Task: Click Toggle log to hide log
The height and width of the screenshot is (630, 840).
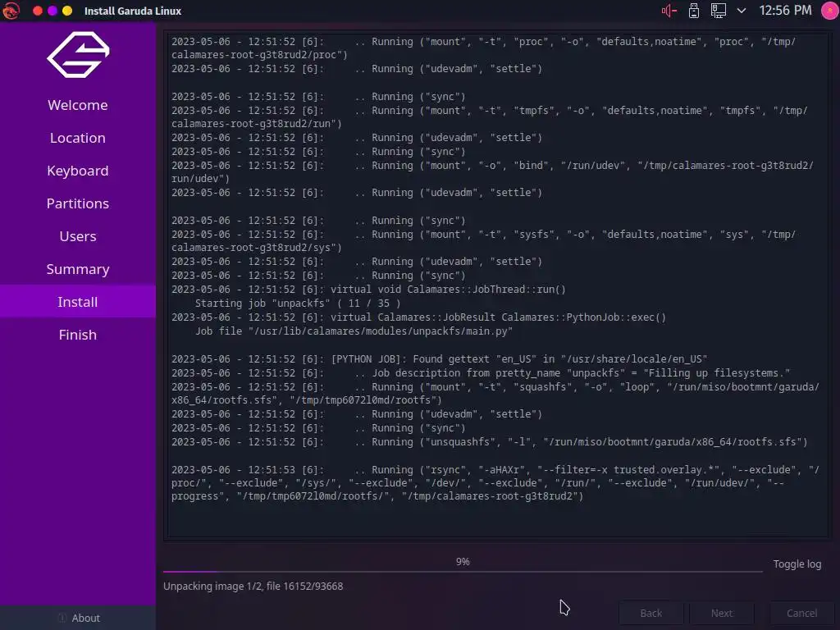Action: click(797, 564)
